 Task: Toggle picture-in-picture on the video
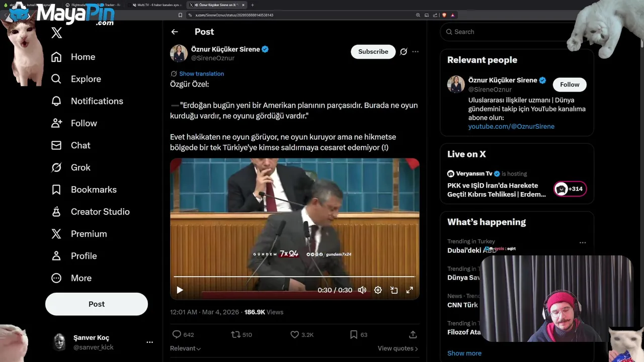(394, 290)
